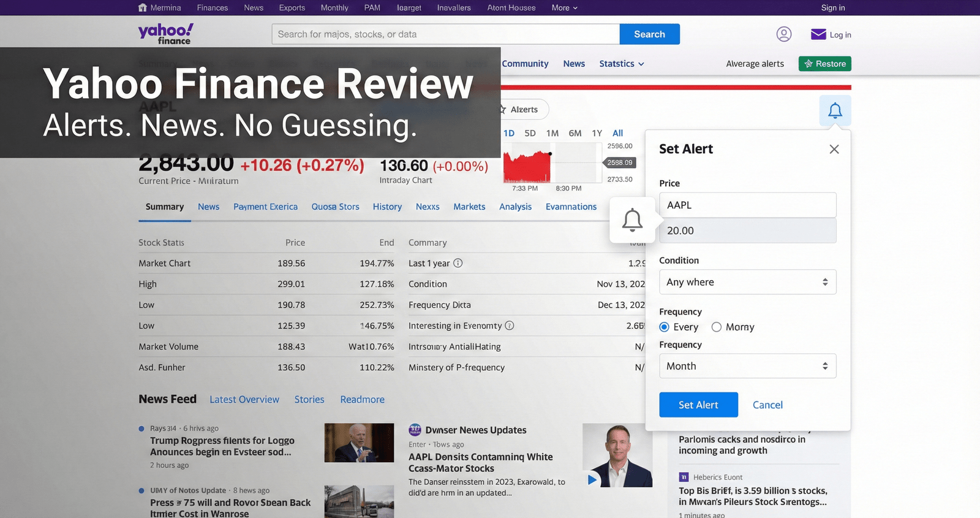Open the Condition 'Any where' dropdown

click(747, 282)
